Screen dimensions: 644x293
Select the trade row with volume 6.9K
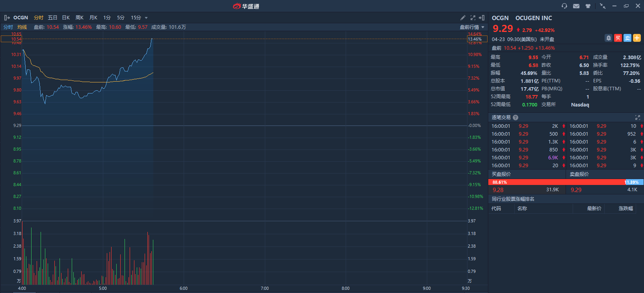(x=528, y=158)
